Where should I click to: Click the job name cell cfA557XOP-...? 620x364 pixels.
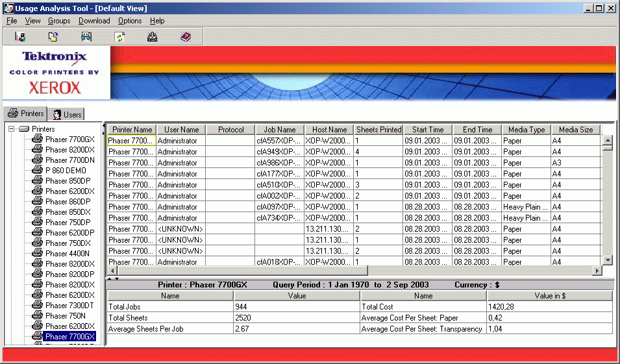point(280,141)
